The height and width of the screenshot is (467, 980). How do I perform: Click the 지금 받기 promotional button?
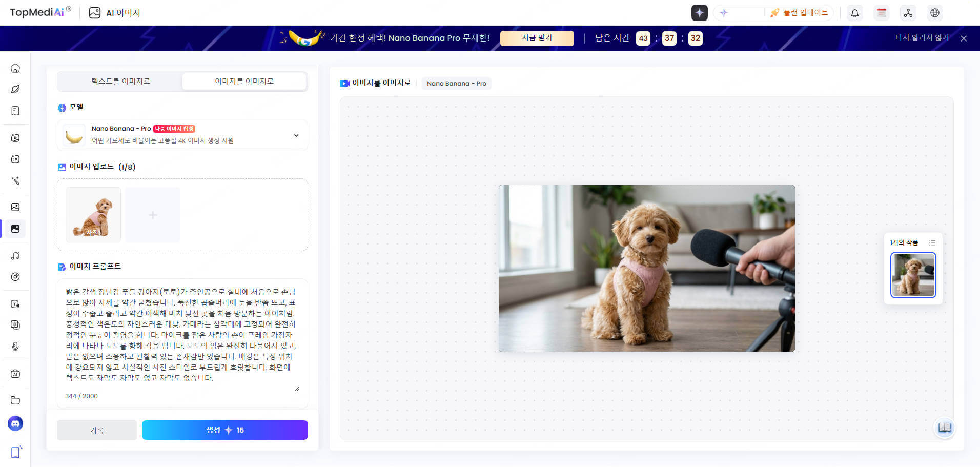[537, 38]
